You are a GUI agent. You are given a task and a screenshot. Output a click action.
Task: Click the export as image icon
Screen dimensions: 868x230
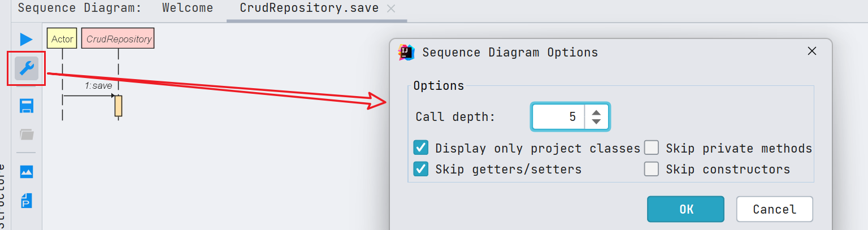pyautogui.click(x=27, y=171)
